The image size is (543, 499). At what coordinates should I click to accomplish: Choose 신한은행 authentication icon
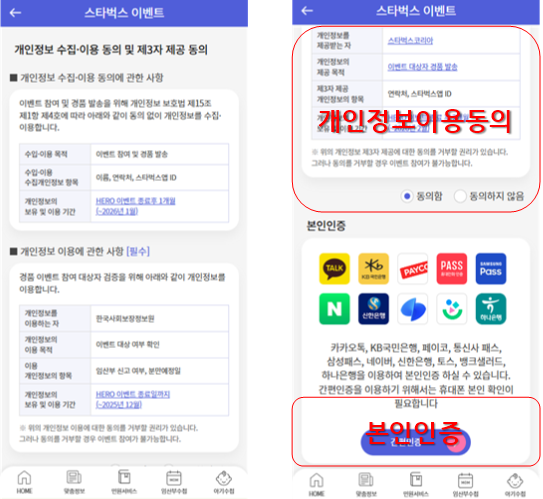point(373,309)
